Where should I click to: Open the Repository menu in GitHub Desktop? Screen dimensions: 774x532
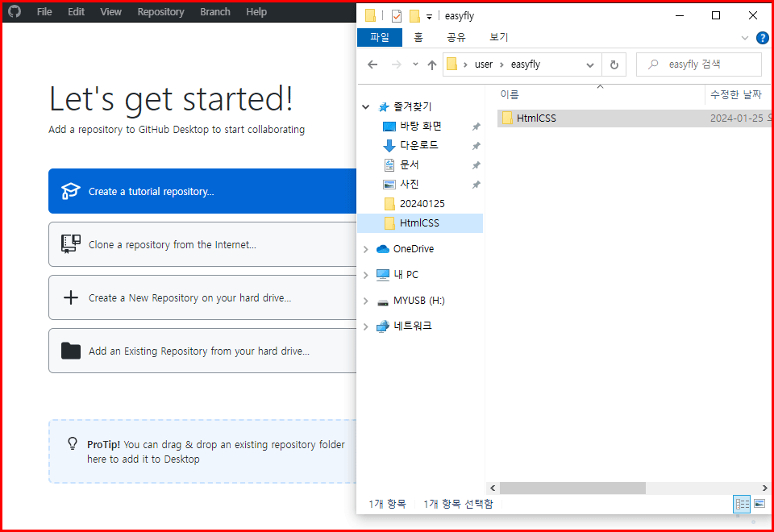[x=160, y=12]
